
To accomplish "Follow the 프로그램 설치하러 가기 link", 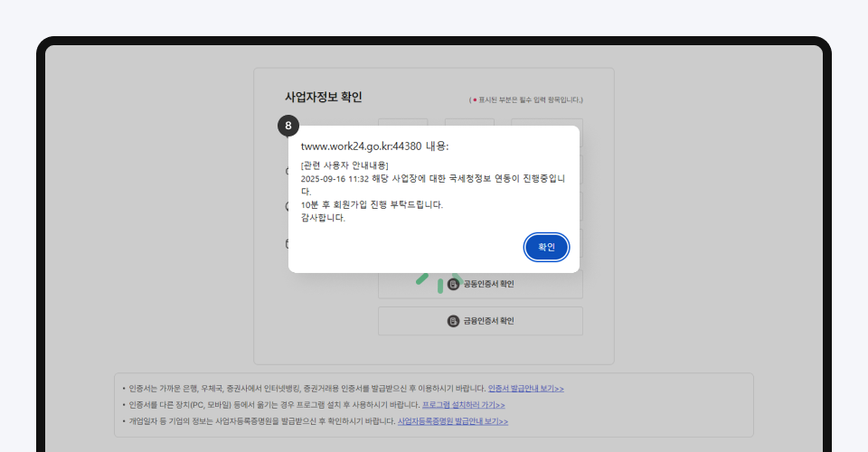I will [x=463, y=405].
